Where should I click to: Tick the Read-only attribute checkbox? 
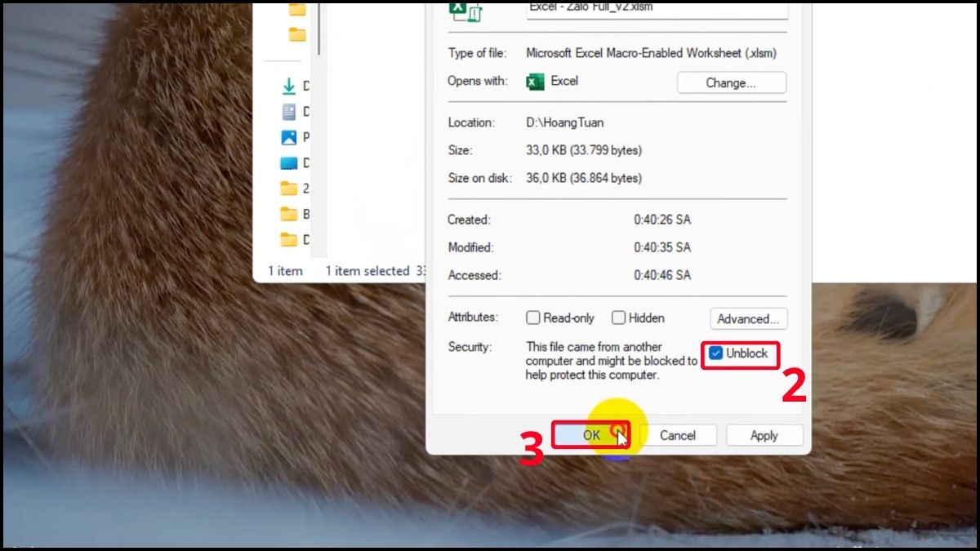pyautogui.click(x=533, y=318)
